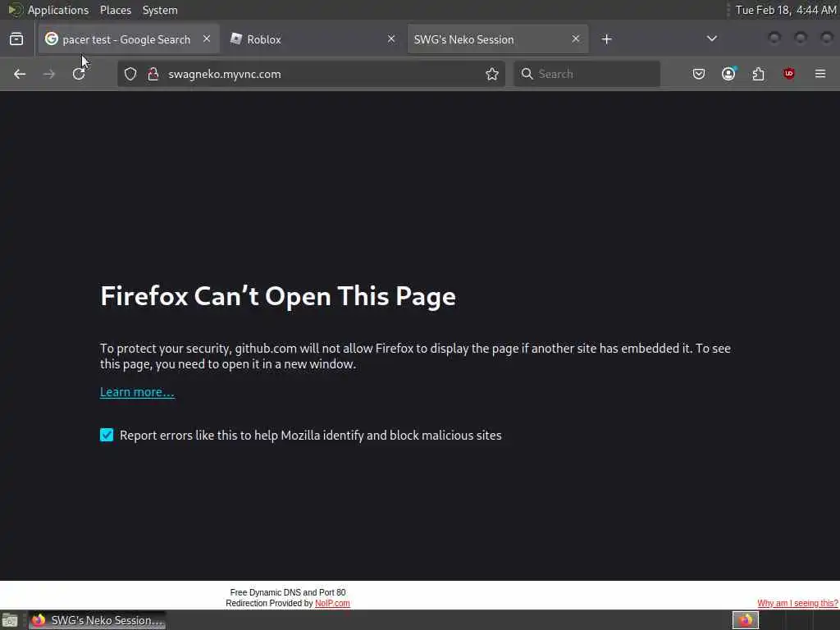
Task: Open the Extensions puzzle icon
Action: tap(759, 74)
